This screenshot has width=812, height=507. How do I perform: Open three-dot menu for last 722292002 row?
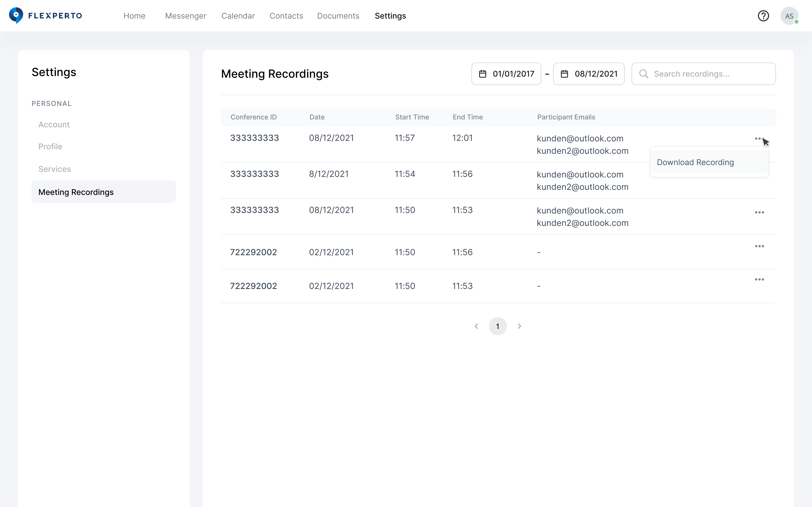(x=759, y=280)
